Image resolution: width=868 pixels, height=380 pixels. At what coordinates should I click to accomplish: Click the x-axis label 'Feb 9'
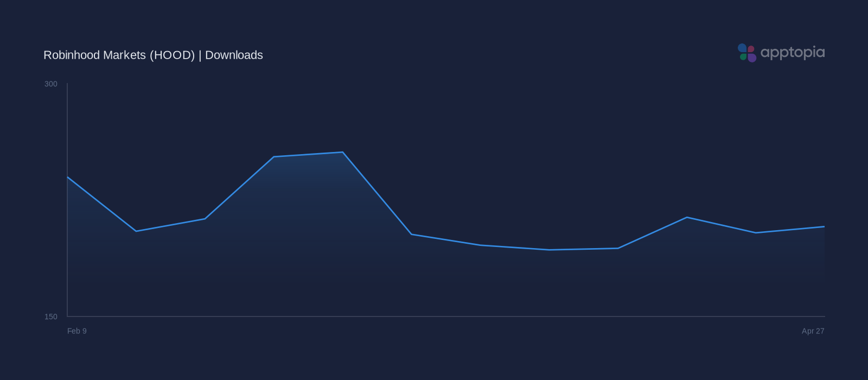(77, 331)
